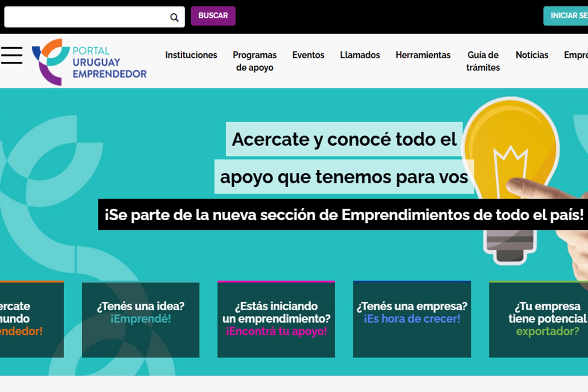Image resolution: width=588 pixels, height=392 pixels.
Task: Go to Programas de apoyo
Action: coord(254,61)
